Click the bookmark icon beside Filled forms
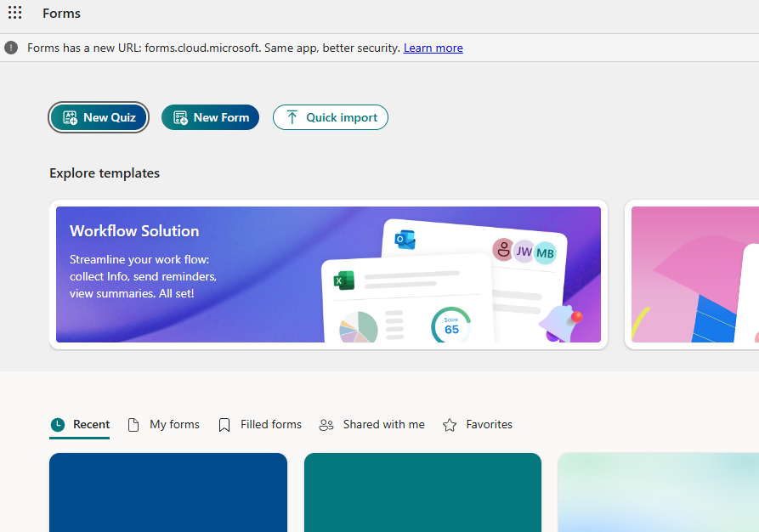Viewport: 759px width, 532px height. (224, 425)
